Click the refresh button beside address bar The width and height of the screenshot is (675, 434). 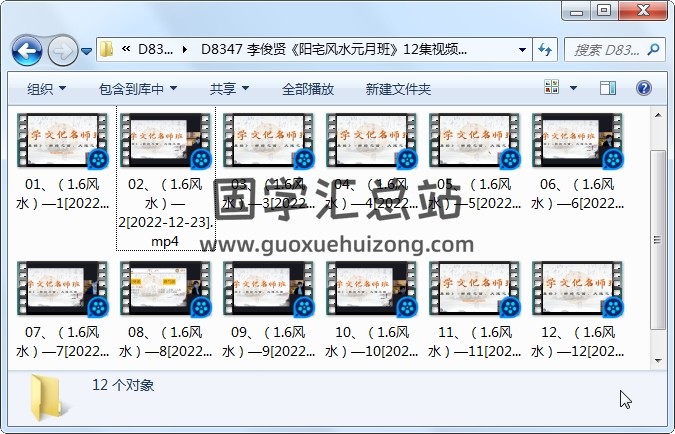click(545, 50)
